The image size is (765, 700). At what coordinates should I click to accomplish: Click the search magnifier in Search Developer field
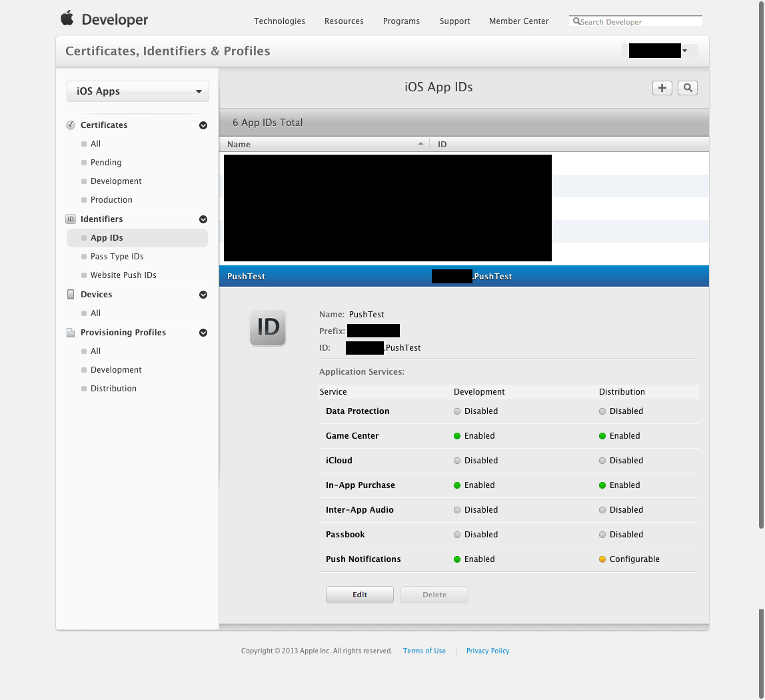[x=576, y=21]
